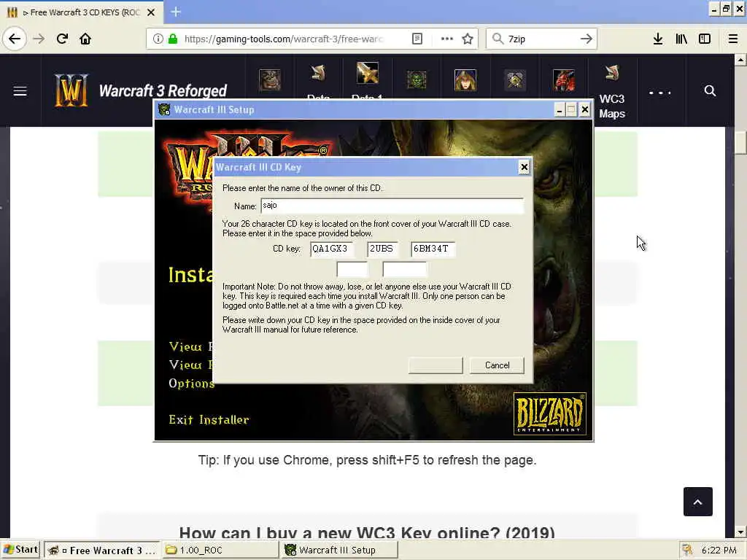Viewport: 747px width, 560px height.
Task: Select the Free Warcraft 3 CD KEYS tab
Action: click(81, 12)
